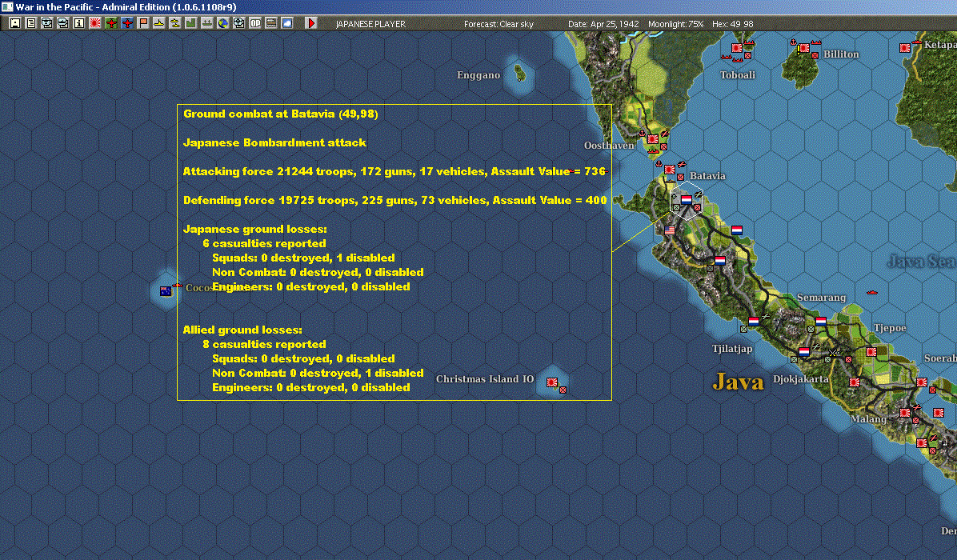Click the Attacking force 21244 troops line
Viewport: 957px width, 560px height.
click(394, 171)
